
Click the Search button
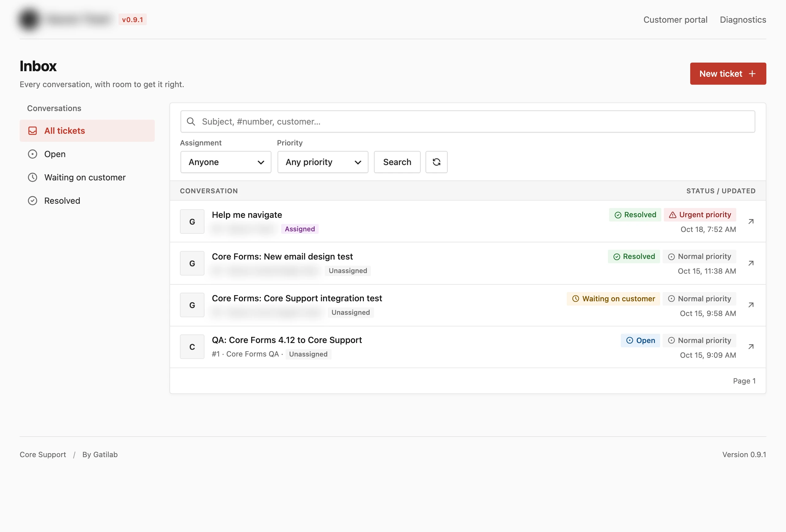pyautogui.click(x=397, y=162)
